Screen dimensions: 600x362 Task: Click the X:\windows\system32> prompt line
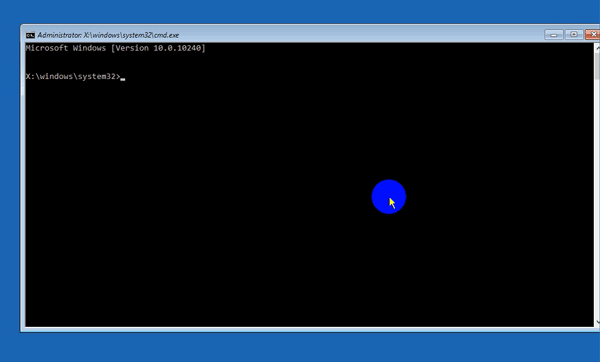[x=73, y=77]
